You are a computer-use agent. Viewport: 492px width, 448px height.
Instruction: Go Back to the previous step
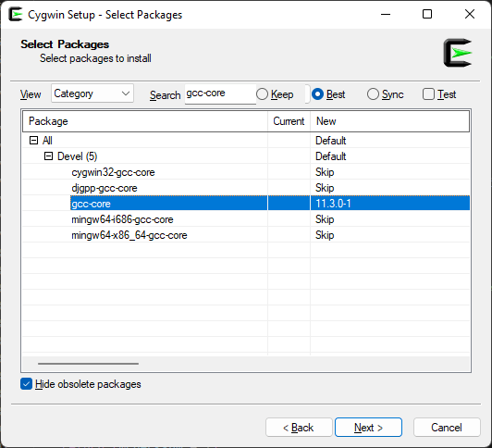coord(299,428)
